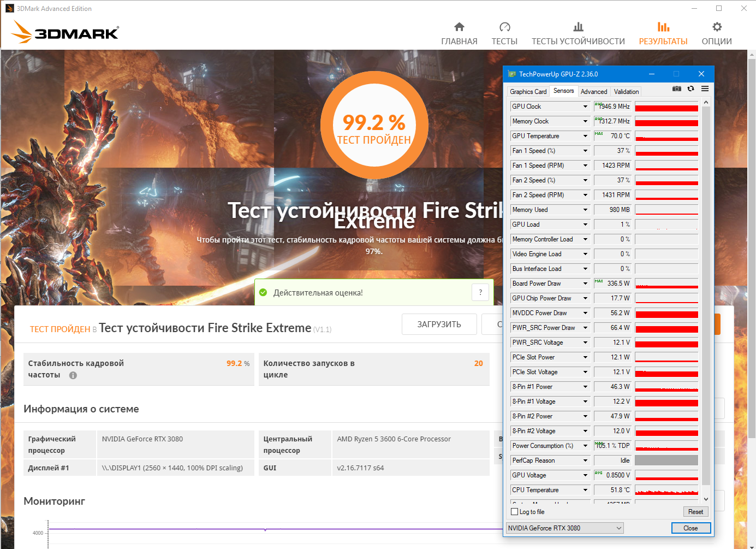This screenshot has width=756, height=549.
Task: Click the CPU Temperature 51.8 °C value
Action: click(612, 490)
